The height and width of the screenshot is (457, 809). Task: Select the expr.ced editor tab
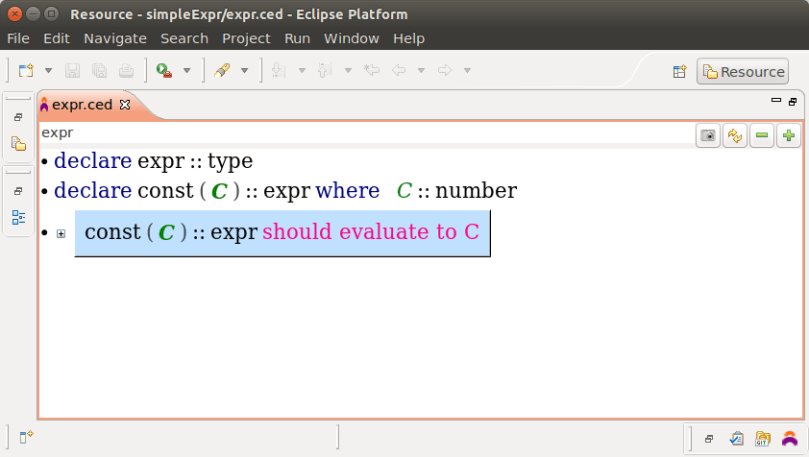81,104
